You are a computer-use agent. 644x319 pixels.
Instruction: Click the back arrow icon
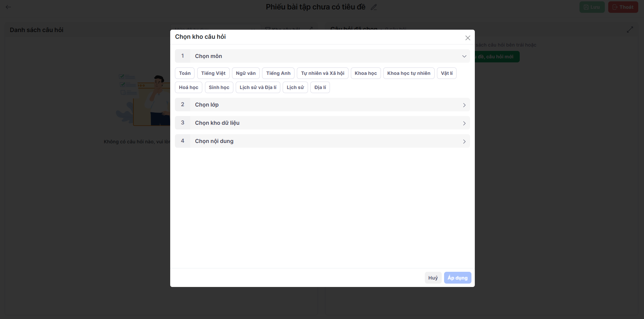pos(8,7)
